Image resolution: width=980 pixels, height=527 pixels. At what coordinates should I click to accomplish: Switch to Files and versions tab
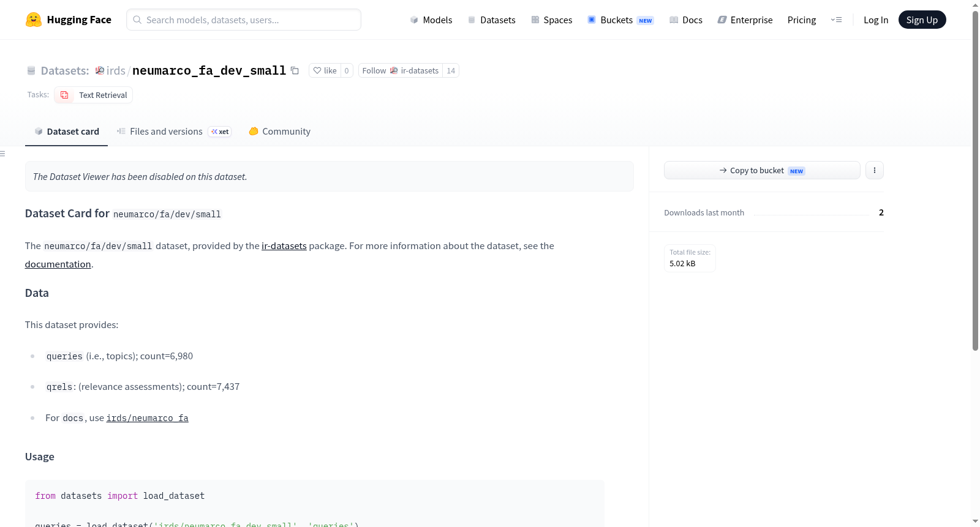(x=174, y=131)
